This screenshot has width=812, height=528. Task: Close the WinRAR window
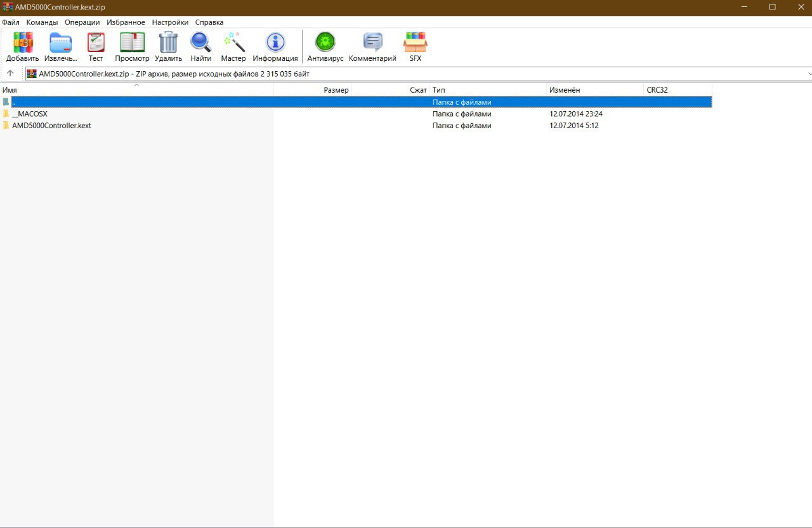[800, 7]
